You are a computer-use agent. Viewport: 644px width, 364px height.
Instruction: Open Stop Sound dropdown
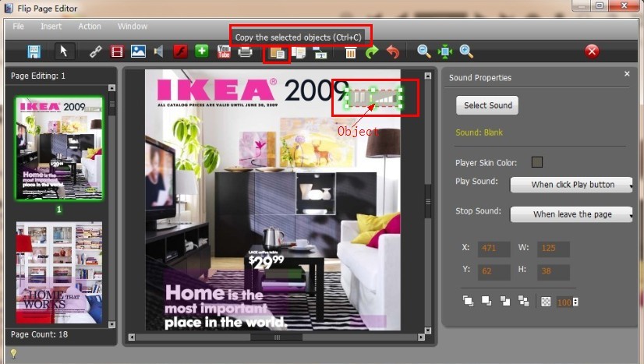coord(571,214)
